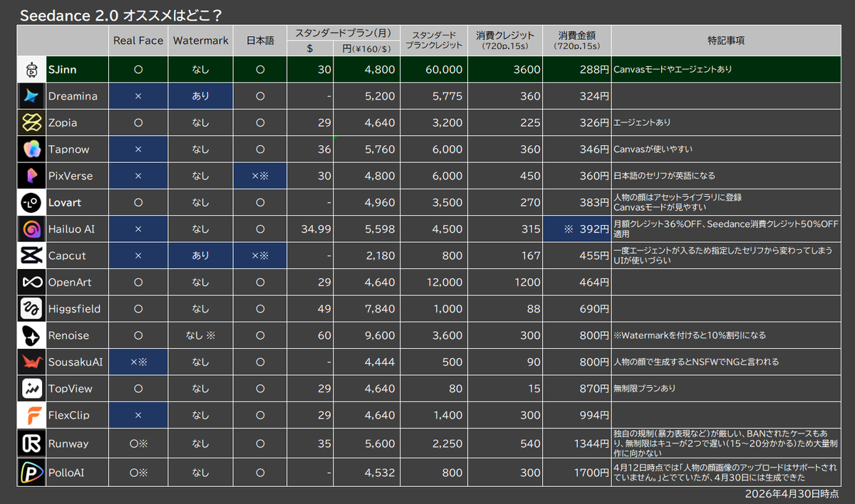Click the Lovart logo icon

(x=31, y=202)
